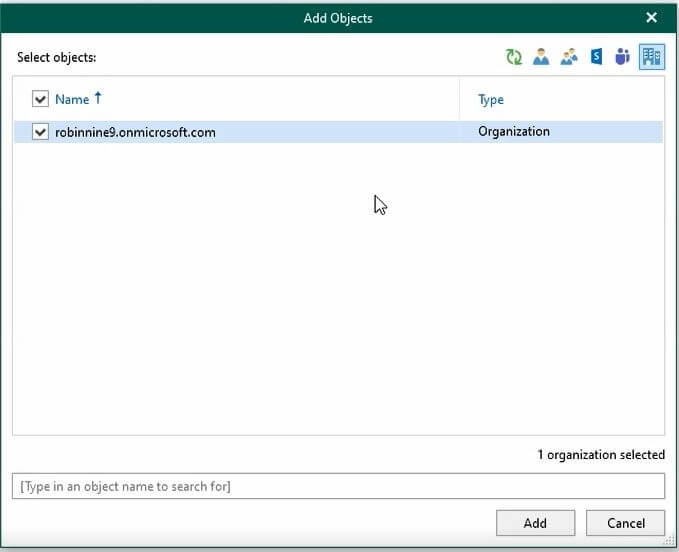Click the '1 organization selected' status text
The width and height of the screenshot is (679, 552).
click(x=601, y=455)
